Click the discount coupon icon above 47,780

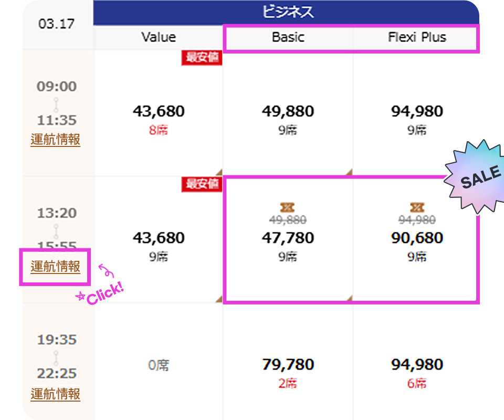[288, 208]
